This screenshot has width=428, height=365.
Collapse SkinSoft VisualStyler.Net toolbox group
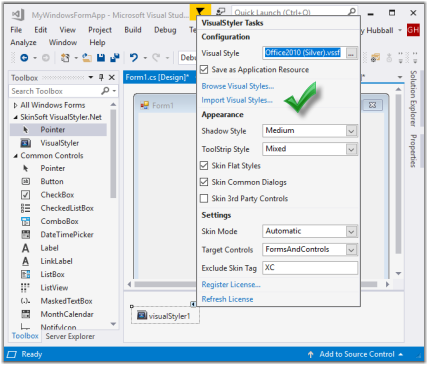click(15, 117)
